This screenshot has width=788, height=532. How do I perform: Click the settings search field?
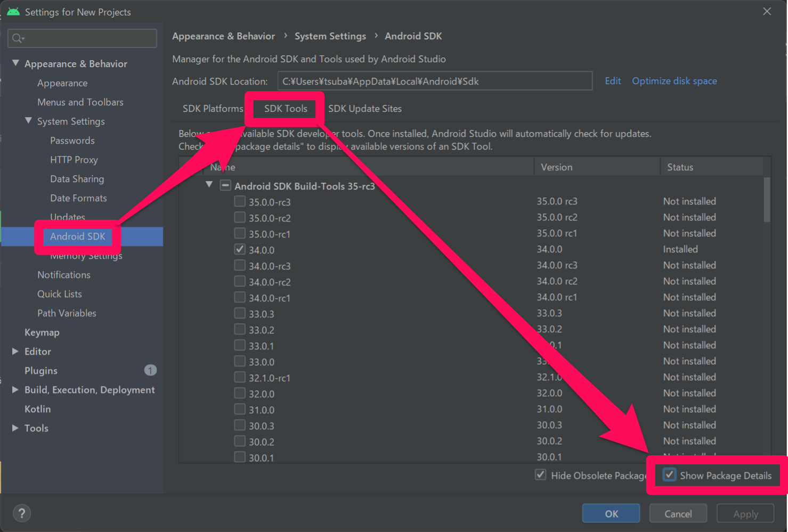click(83, 38)
